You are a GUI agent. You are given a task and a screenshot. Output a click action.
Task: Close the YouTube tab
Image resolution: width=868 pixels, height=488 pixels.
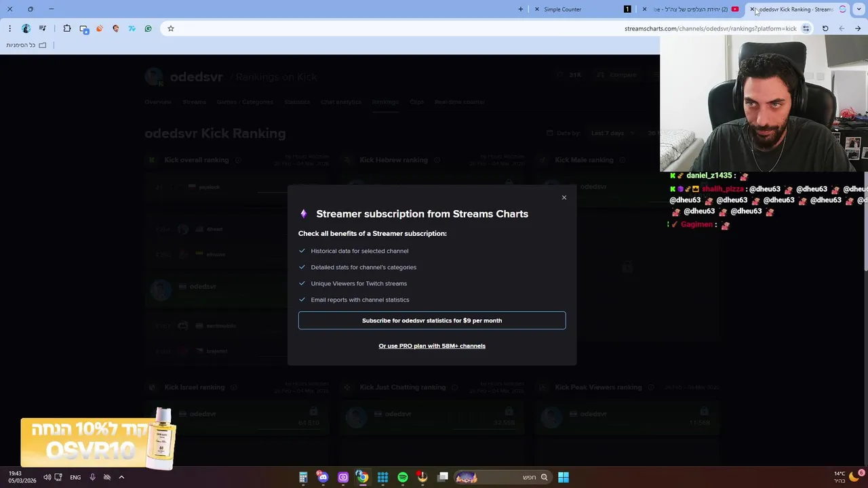click(644, 9)
